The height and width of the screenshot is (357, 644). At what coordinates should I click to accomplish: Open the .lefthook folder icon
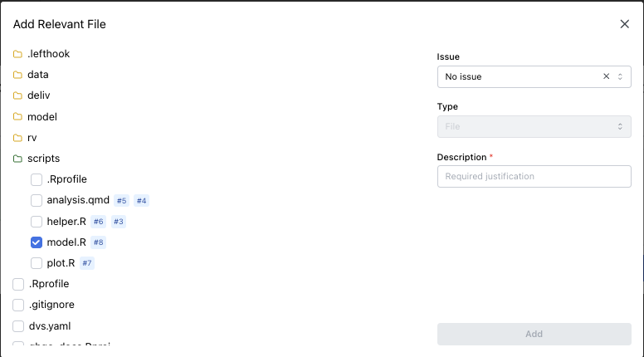[x=17, y=54]
